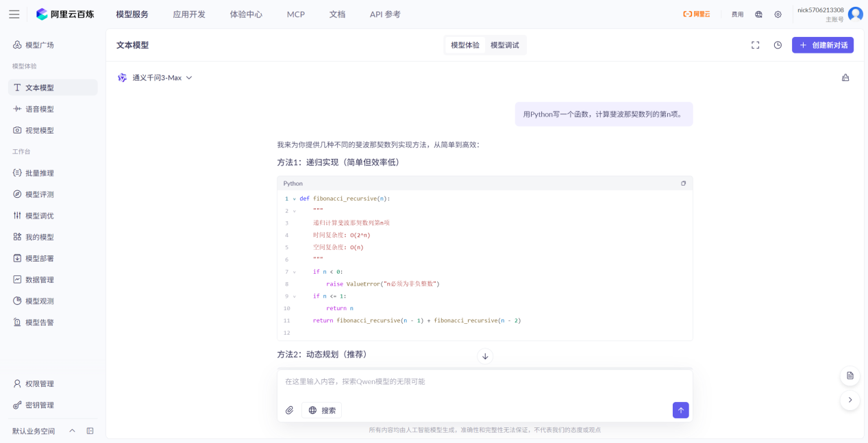
Task: Toggle the 搜索 web search button
Action: (x=322, y=410)
